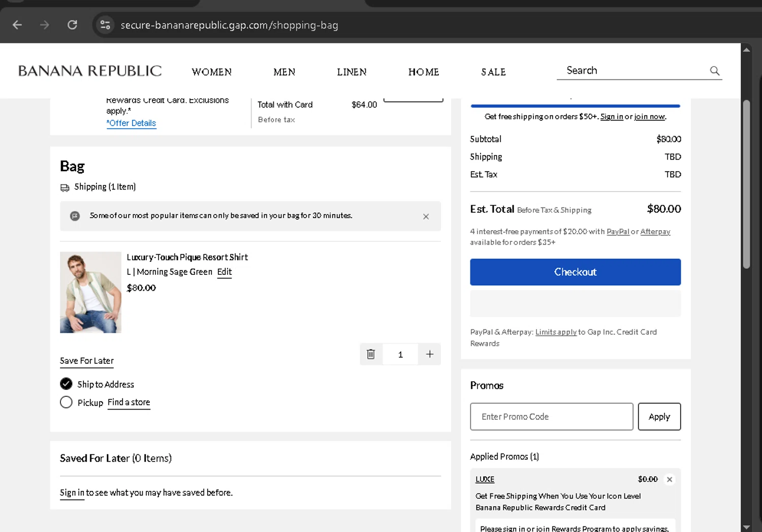Viewport: 762px width, 532px height.
Task: Click the shipping truck icon
Action: click(x=65, y=187)
